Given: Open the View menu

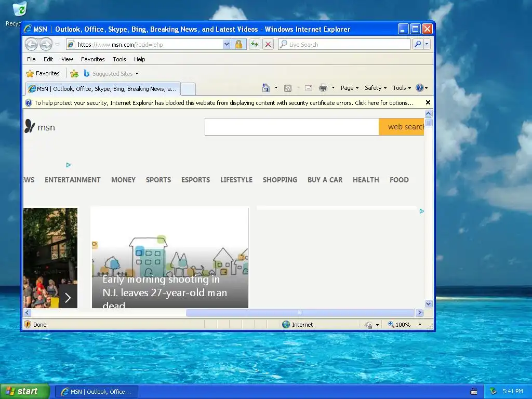Looking at the screenshot, I should pos(67,59).
